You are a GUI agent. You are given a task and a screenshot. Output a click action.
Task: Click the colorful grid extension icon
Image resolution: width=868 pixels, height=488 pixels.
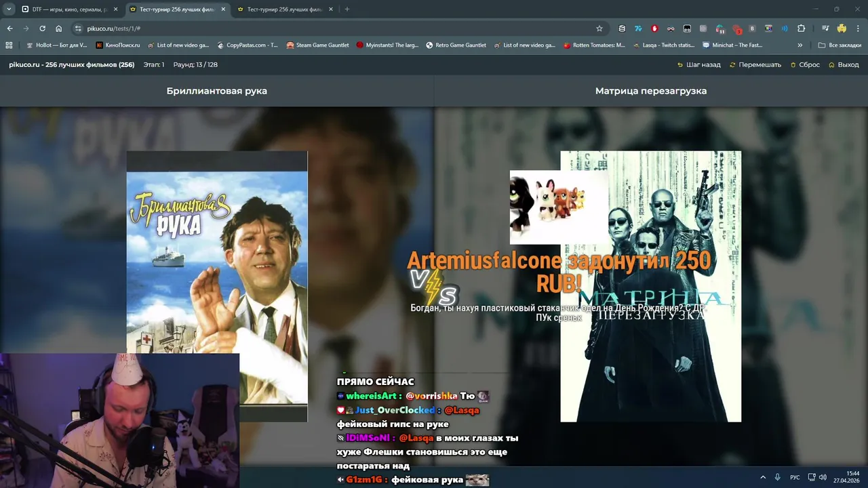(x=768, y=28)
